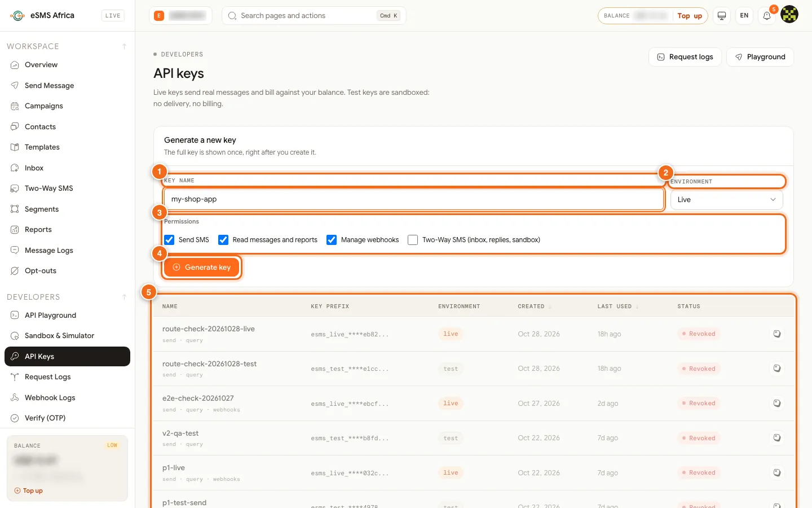Click action icon for p1-live row
The width and height of the screenshot is (812, 508).
[x=777, y=473]
